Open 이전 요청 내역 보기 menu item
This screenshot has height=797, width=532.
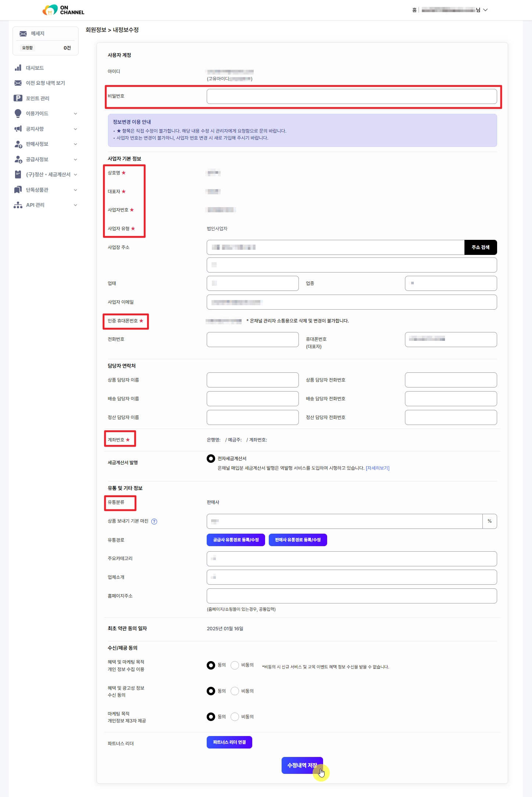(x=45, y=83)
